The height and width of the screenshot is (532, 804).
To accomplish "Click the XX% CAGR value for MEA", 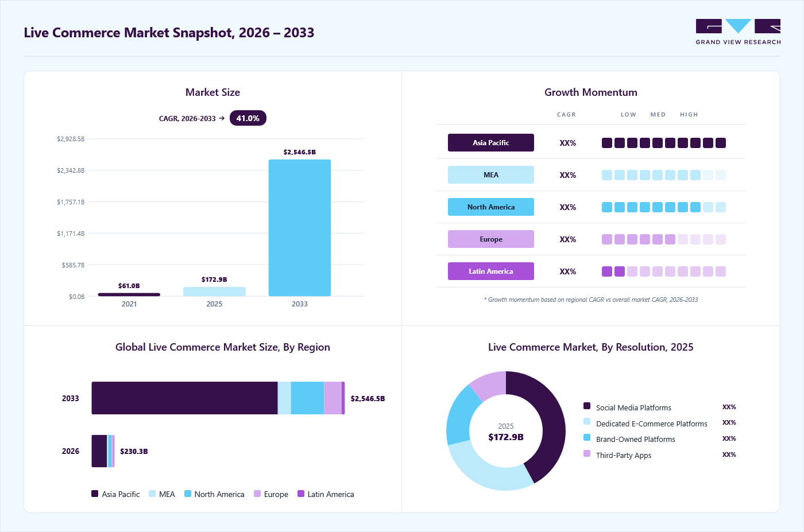I will (x=568, y=175).
